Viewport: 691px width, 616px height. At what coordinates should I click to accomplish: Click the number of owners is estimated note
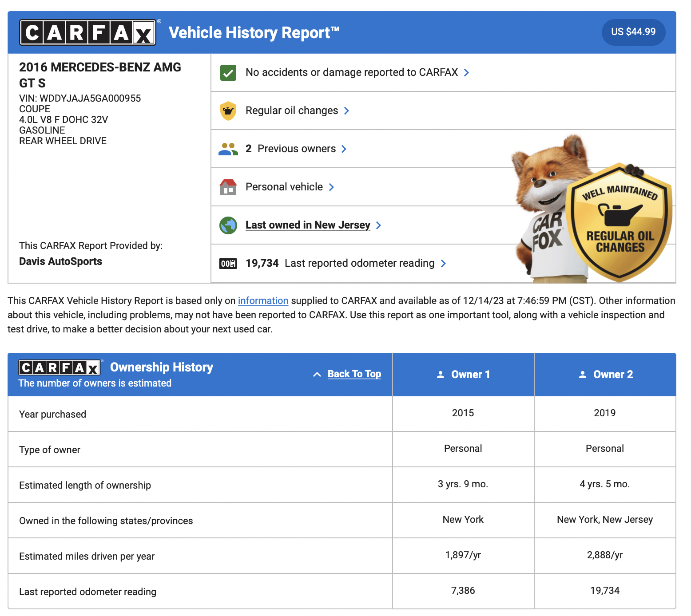click(95, 383)
